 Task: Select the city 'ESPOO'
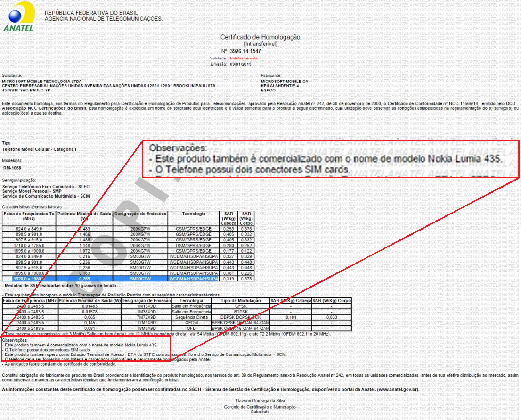pos(268,90)
